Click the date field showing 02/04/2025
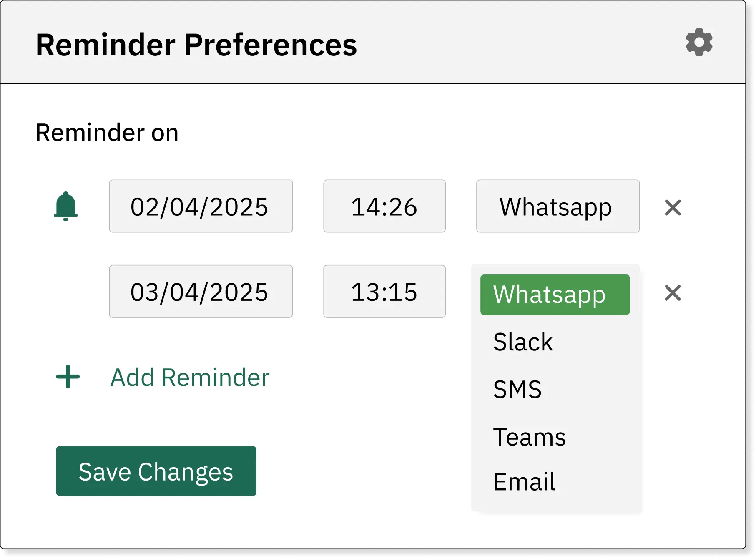Viewport: 756px width, 559px height. tap(201, 206)
